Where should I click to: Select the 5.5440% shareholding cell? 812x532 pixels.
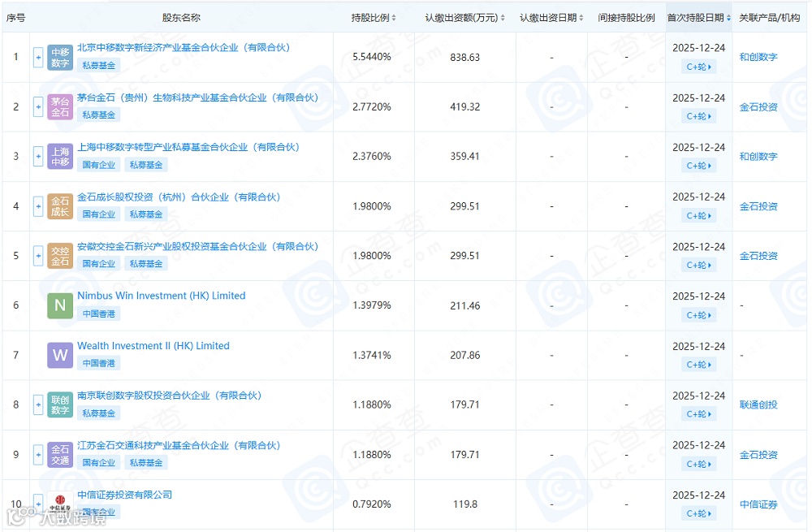point(372,57)
